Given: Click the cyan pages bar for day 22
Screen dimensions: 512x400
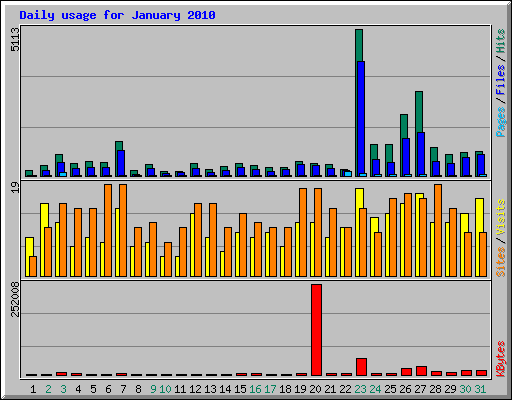Looking at the screenshot, I should tap(348, 174).
